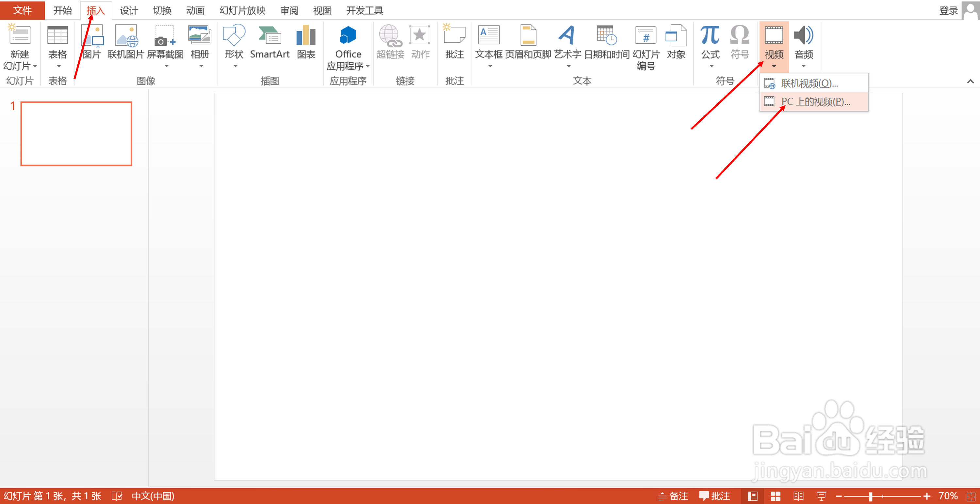The image size is (980, 504).
Task: Open spell check icon in status bar
Action: pyautogui.click(x=117, y=496)
